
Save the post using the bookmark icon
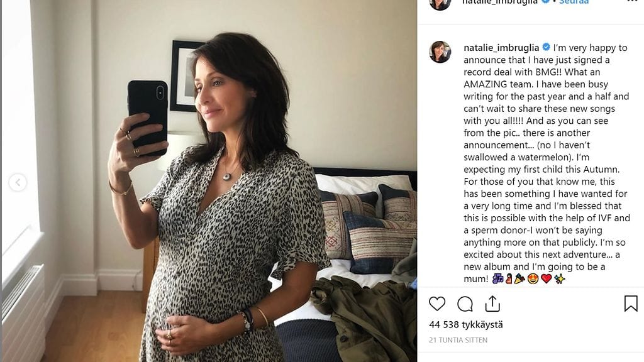630,304
